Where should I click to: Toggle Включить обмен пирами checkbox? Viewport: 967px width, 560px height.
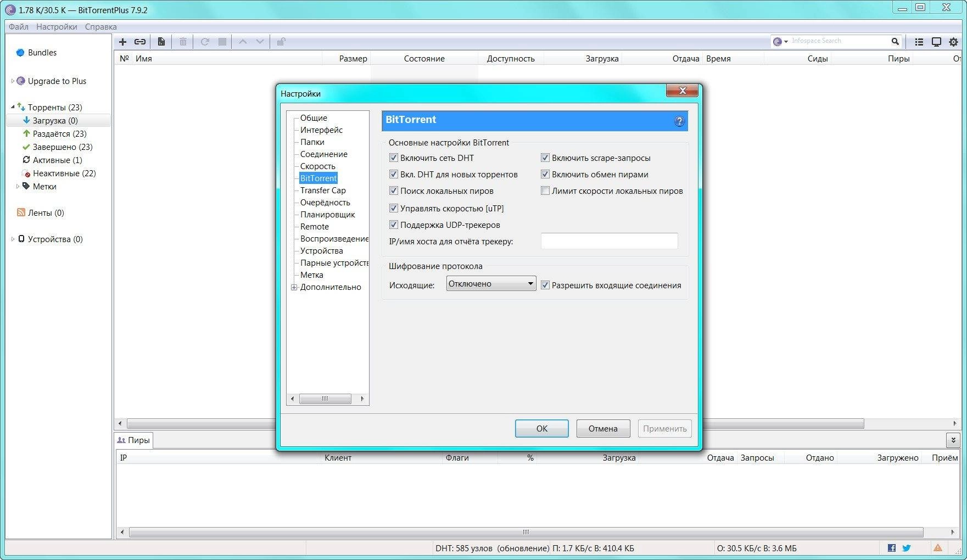[545, 174]
